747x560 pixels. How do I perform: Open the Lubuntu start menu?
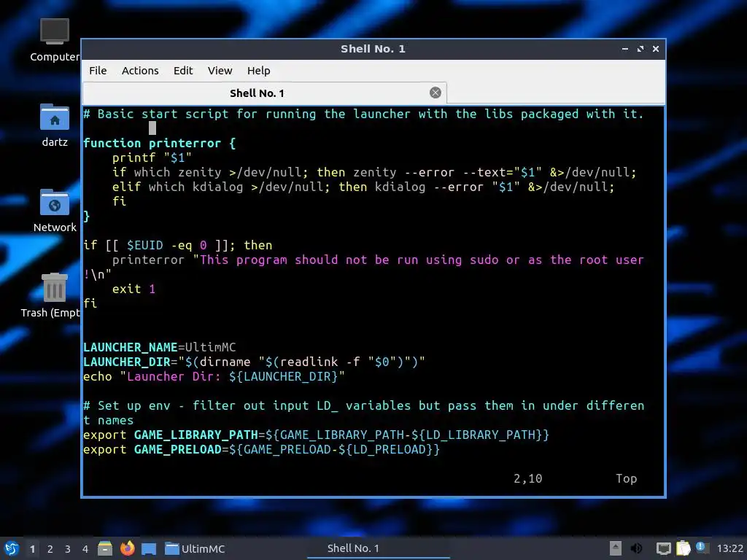(12, 548)
